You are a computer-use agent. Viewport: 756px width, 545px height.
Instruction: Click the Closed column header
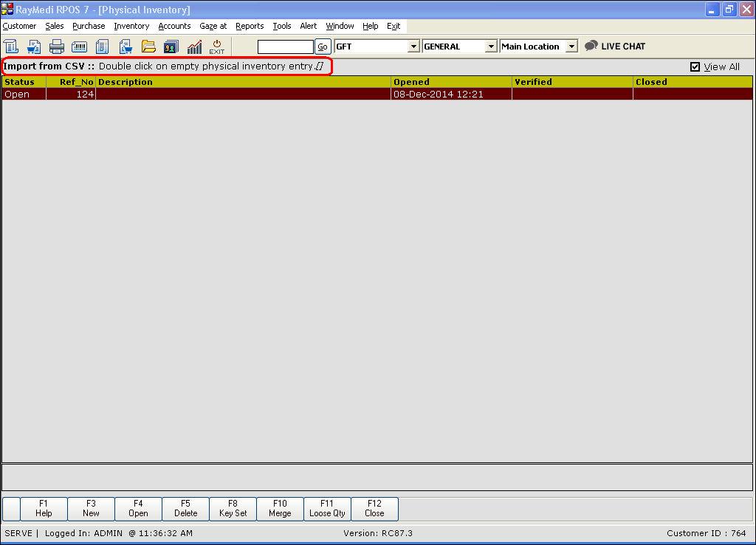(x=693, y=82)
